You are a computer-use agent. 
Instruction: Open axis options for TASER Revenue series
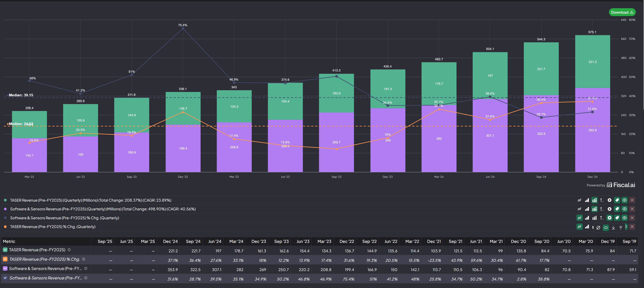[x=602, y=200]
